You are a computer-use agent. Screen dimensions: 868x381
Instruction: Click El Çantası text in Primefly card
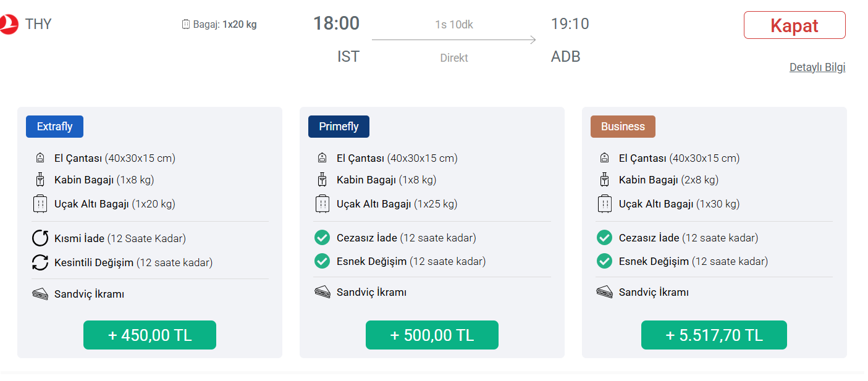[x=397, y=158]
